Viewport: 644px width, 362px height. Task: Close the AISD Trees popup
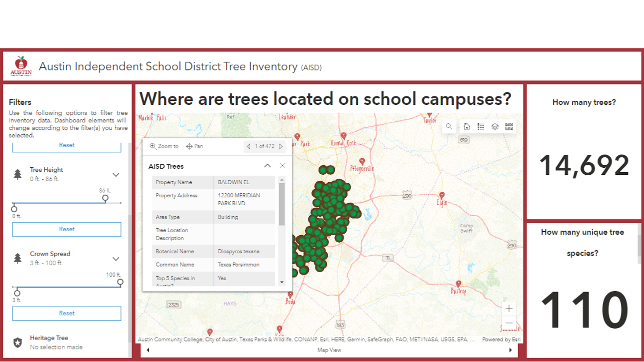click(x=282, y=166)
